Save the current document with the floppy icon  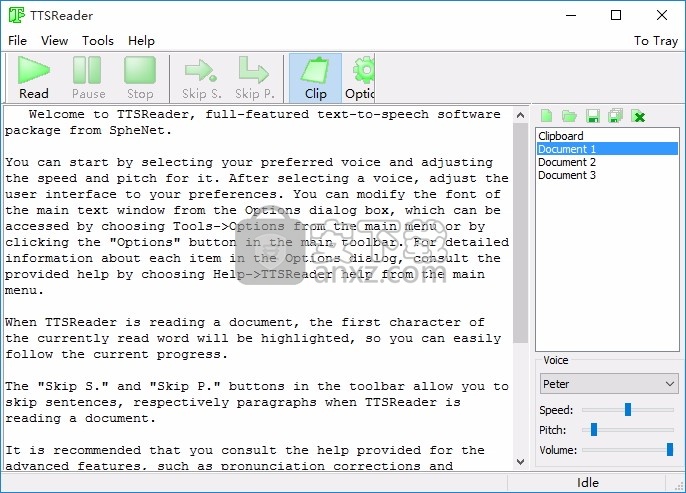tap(593, 116)
